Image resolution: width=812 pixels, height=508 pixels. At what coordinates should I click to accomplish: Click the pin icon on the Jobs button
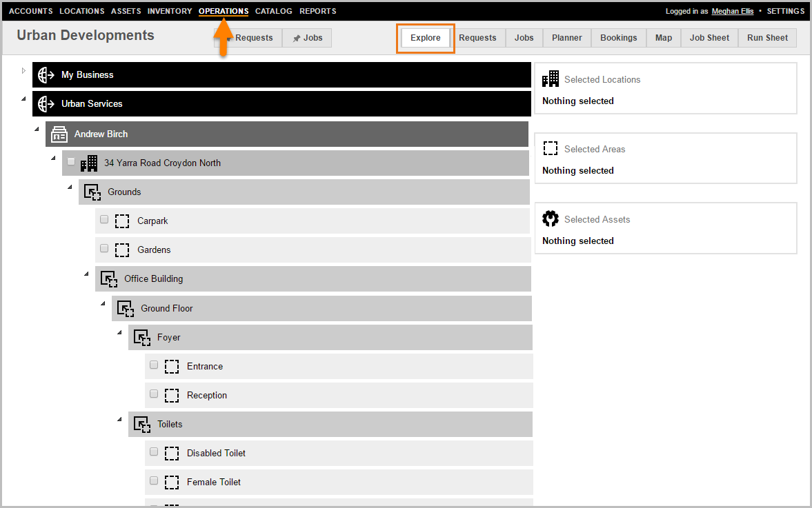pyautogui.click(x=297, y=39)
